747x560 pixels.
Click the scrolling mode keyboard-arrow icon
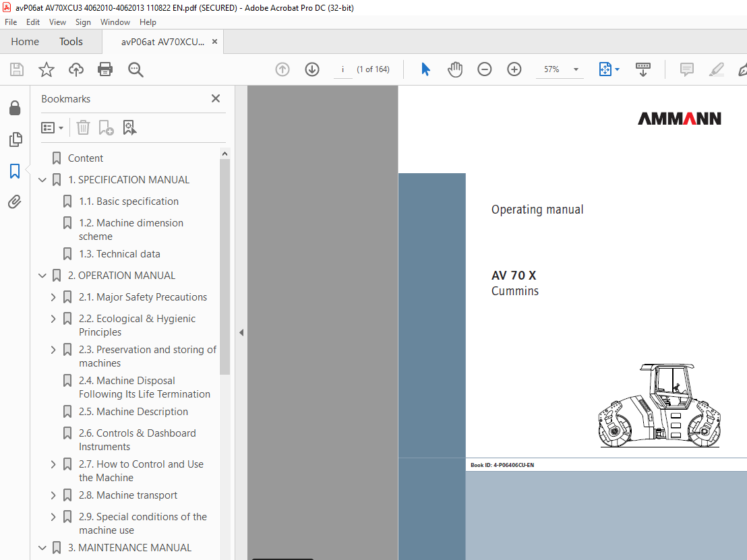[643, 69]
